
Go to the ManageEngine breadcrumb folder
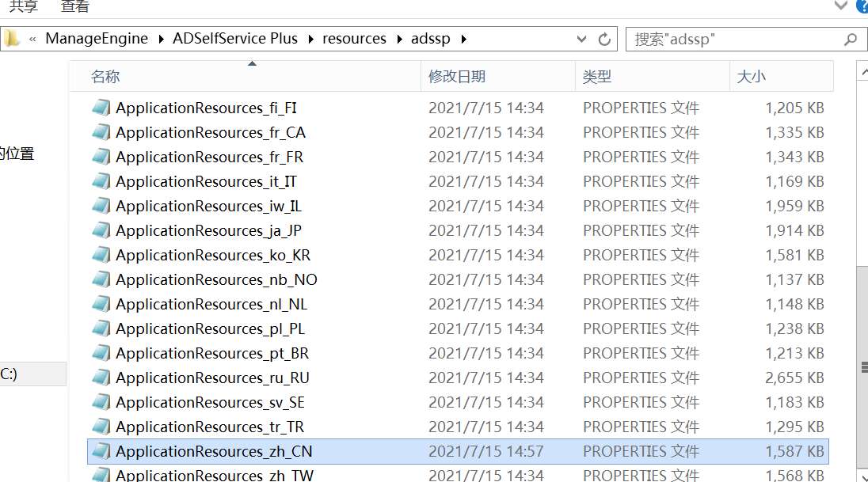97,39
